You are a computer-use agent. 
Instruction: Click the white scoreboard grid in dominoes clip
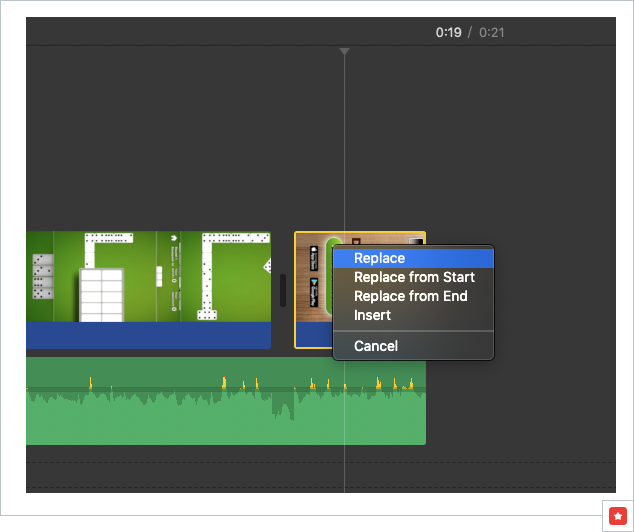coord(101,293)
